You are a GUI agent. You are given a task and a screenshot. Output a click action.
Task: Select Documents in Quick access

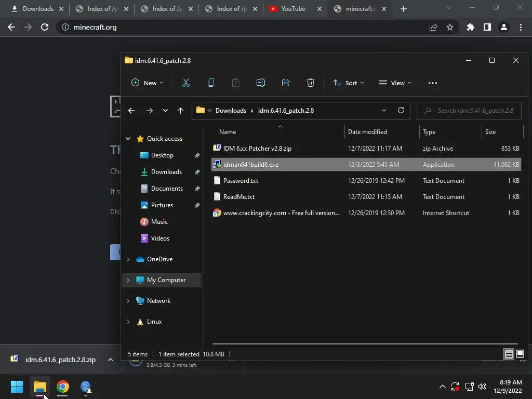(167, 189)
